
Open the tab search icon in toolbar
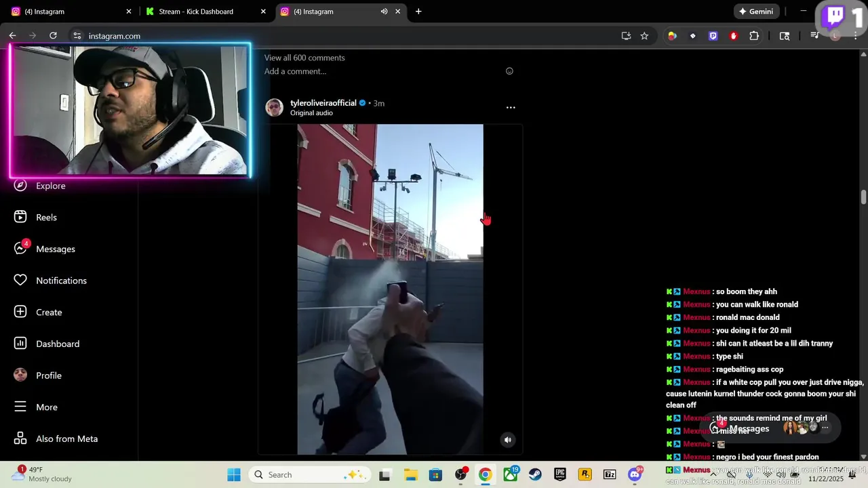coord(785,36)
